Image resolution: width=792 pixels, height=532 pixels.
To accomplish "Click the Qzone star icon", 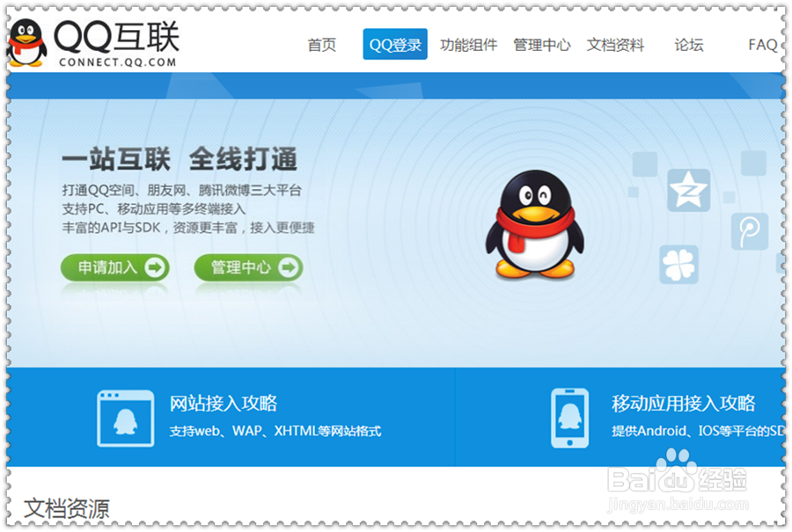I will tap(688, 190).
